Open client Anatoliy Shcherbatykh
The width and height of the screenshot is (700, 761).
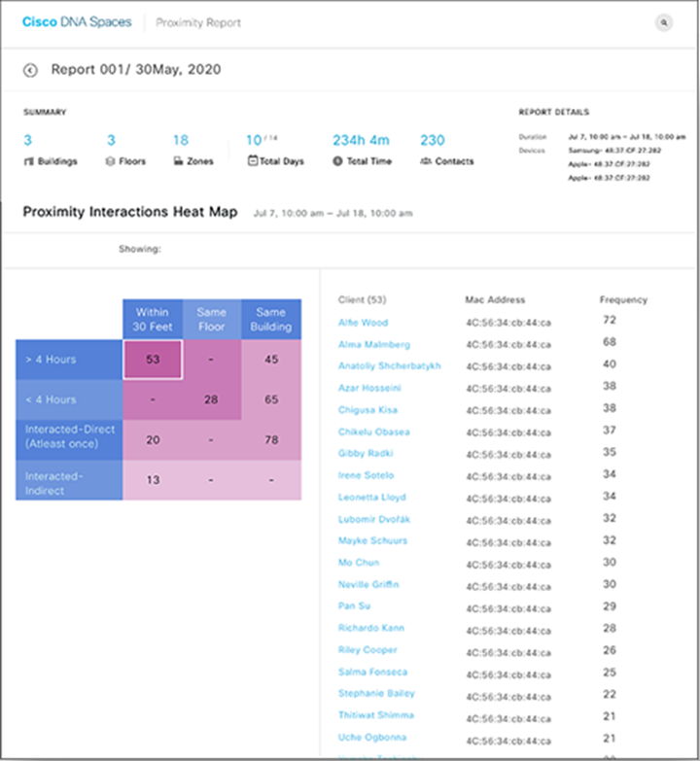[x=390, y=365]
